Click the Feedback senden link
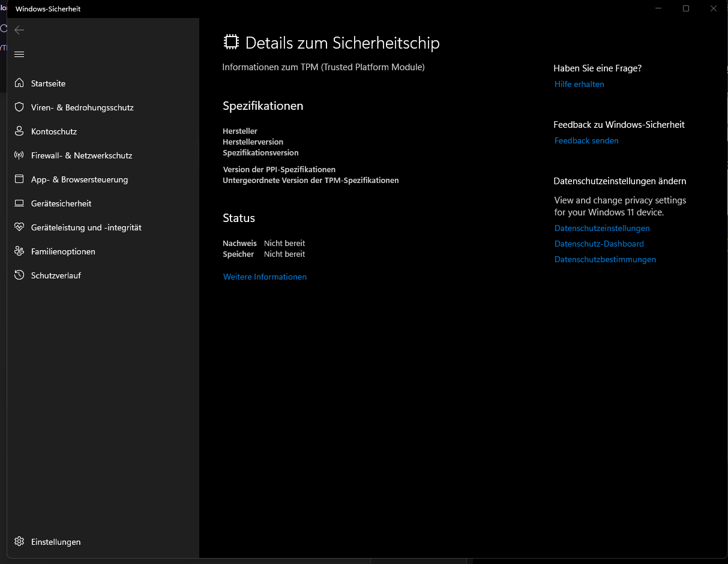Screen dimensions: 728x564 [x=586, y=141]
